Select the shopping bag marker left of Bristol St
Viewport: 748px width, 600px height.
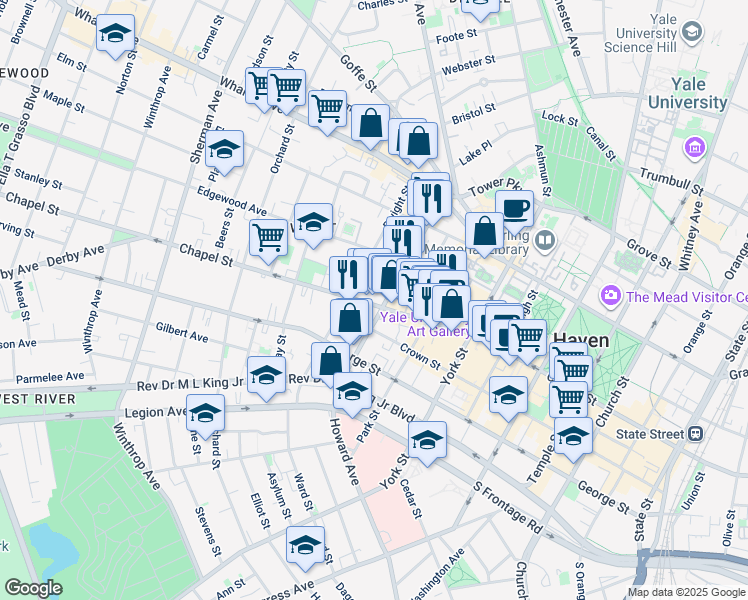418,144
